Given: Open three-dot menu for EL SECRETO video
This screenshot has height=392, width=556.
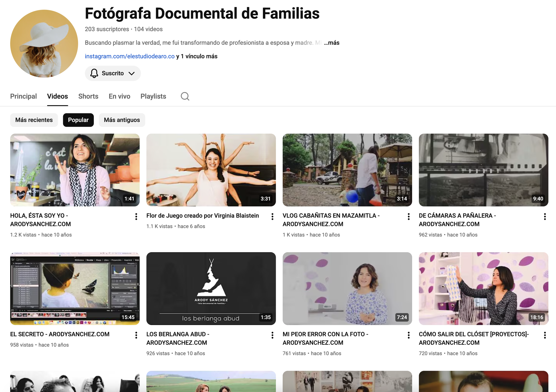Looking at the screenshot, I should (136, 335).
